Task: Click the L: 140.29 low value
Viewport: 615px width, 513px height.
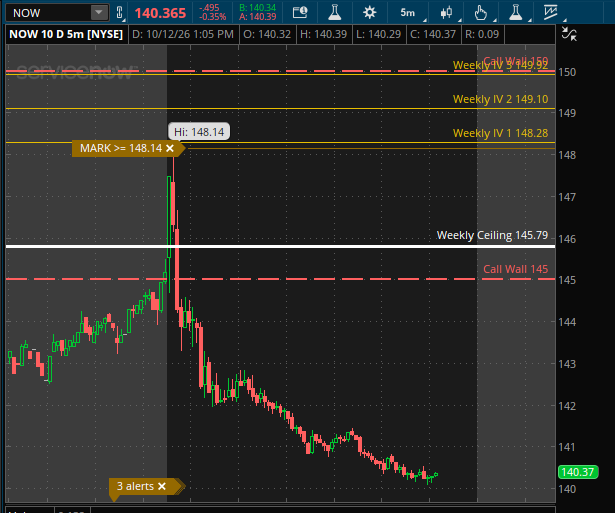Action: point(378,34)
